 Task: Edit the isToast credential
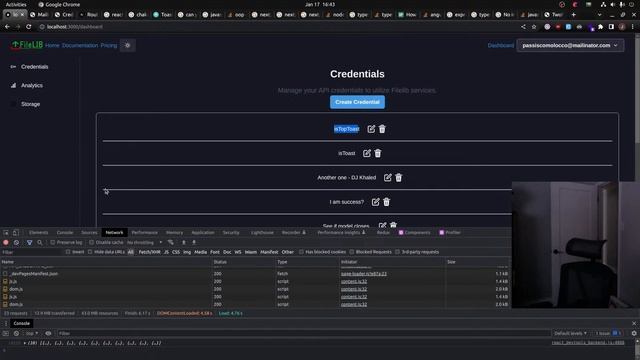[x=367, y=153]
